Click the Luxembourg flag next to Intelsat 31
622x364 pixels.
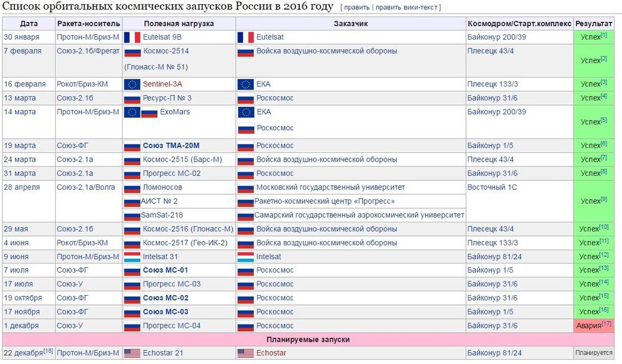(x=132, y=257)
